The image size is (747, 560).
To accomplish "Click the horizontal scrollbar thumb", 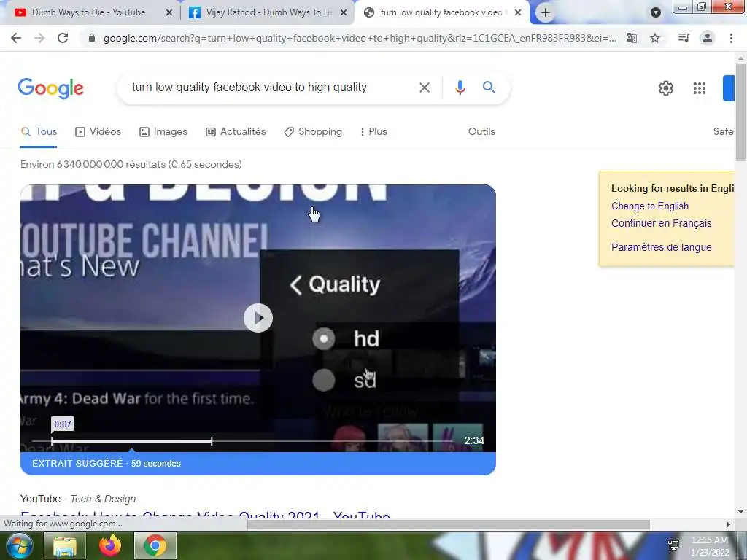I will pyautogui.click(x=449, y=524).
